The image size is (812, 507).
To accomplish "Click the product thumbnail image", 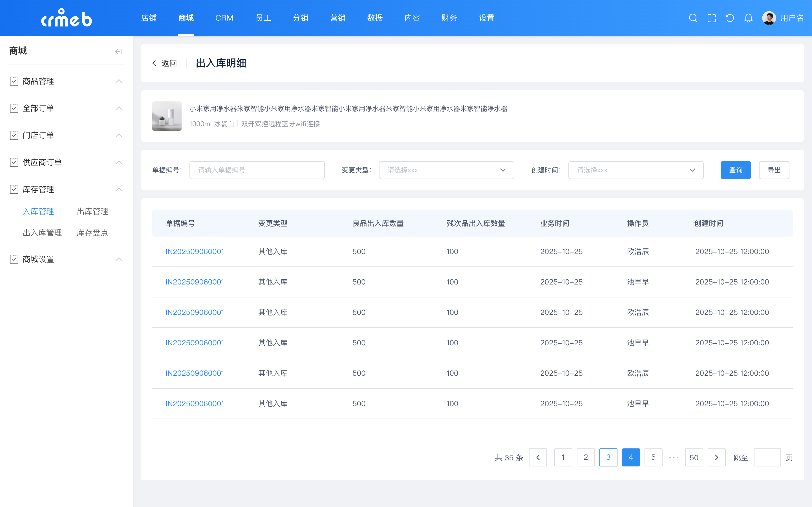I will [x=167, y=116].
